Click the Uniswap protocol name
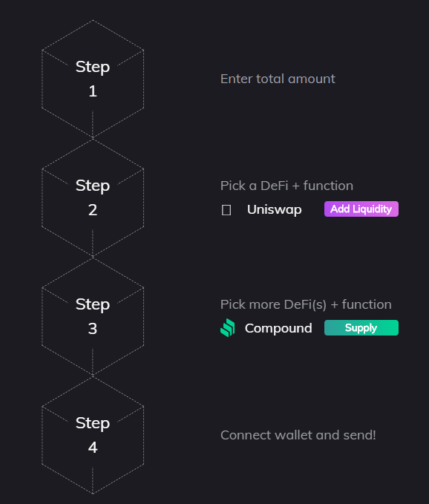 point(274,209)
